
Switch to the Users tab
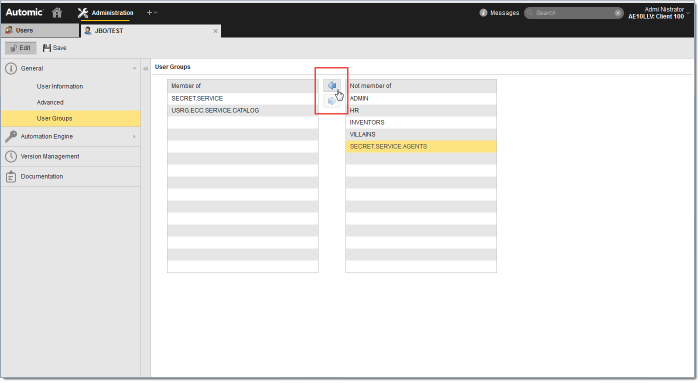click(x=39, y=30)
